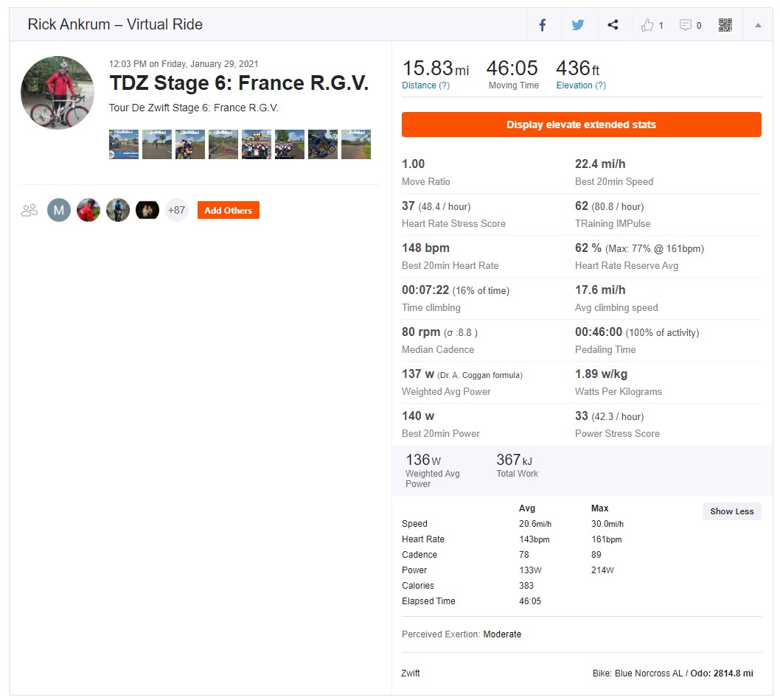Collapse header with the up triangle
This screenshot has width=780, height=700.
tap(758, 25)
